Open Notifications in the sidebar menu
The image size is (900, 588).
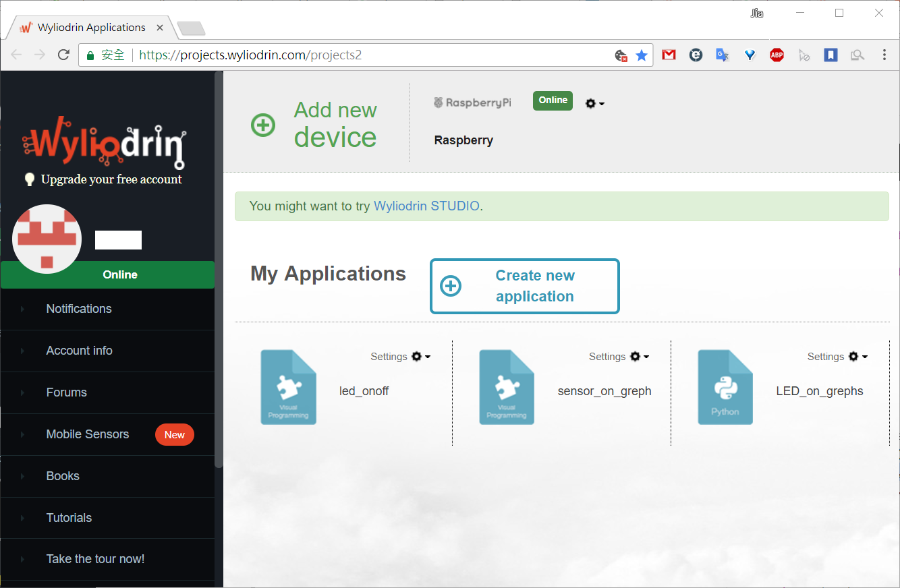click(x=79, y=309)
